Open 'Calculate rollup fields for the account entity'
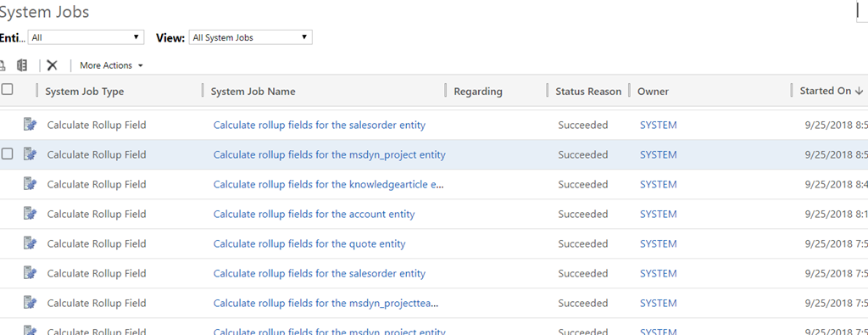Image resolution: width=868 pixels, height=335 pixels. click(314, 215)
